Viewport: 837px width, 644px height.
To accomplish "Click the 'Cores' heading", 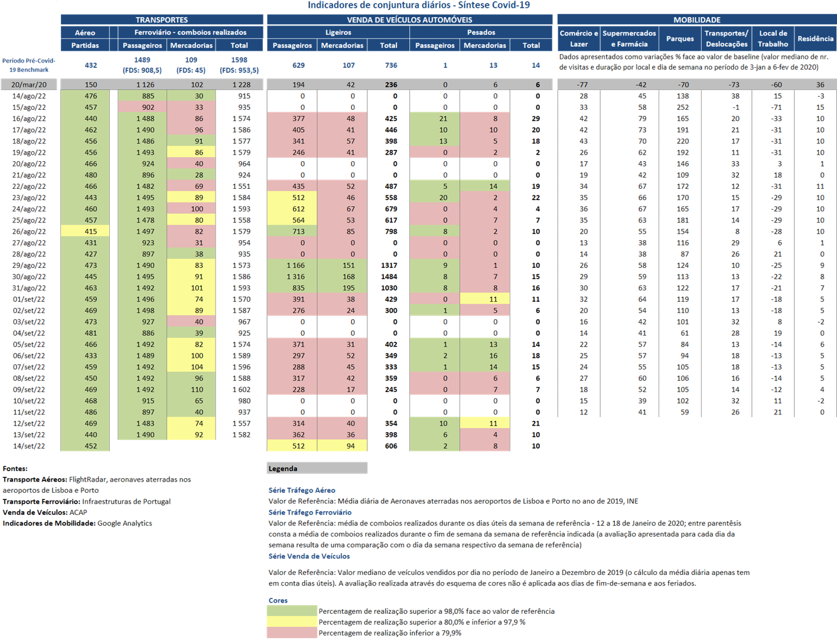I will coord(278,600).
